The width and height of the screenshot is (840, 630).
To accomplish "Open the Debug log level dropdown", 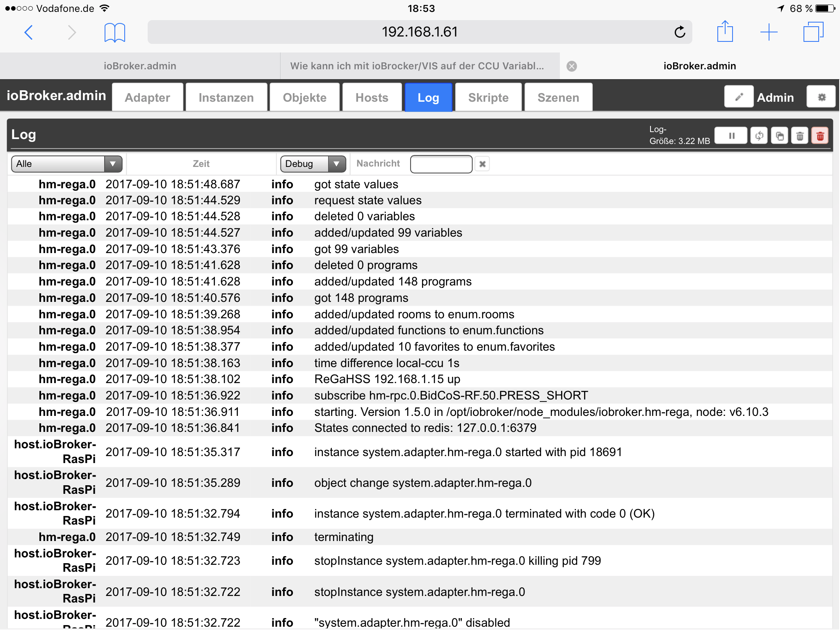I will coord(313,164).
